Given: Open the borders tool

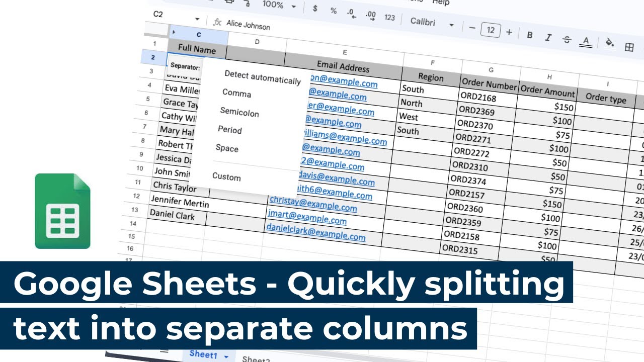Looking at the screenshot, I should click(x=629, y=47).
